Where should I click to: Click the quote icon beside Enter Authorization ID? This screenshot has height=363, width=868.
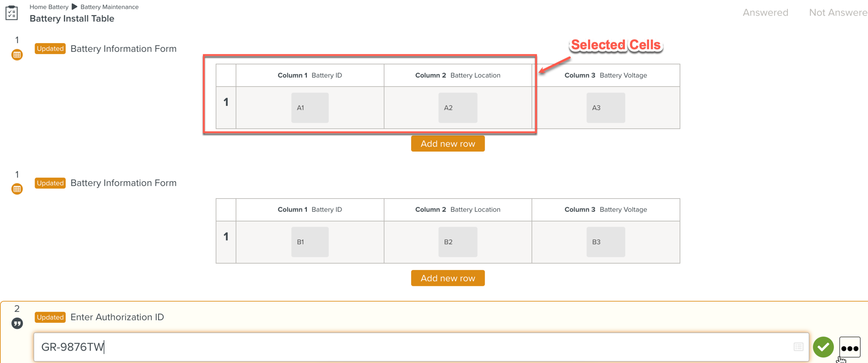tap(17, 323)
